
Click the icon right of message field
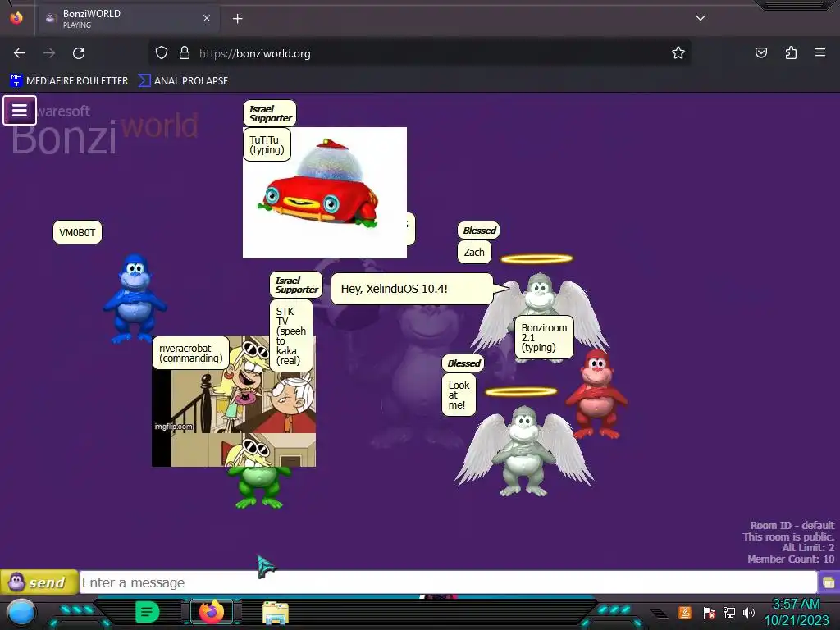click(x=829, y=582)
